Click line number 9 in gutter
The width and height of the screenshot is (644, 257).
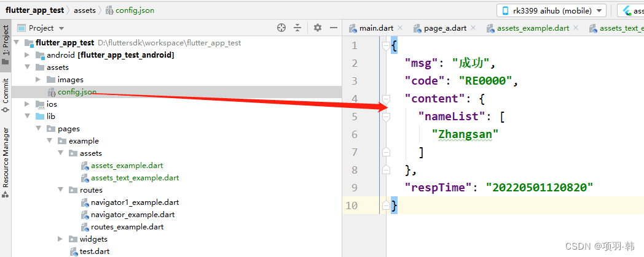(x=355, y=187)
